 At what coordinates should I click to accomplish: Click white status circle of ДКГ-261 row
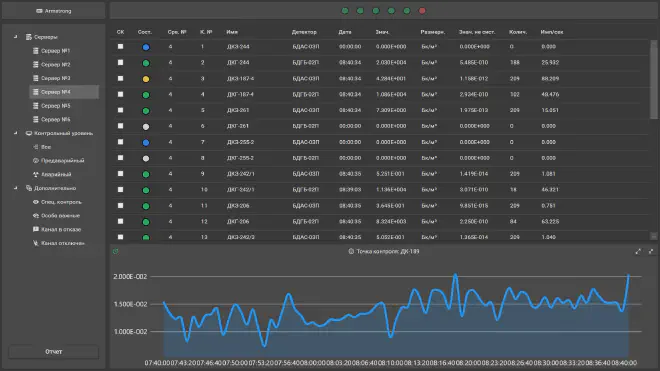(146, 127)
